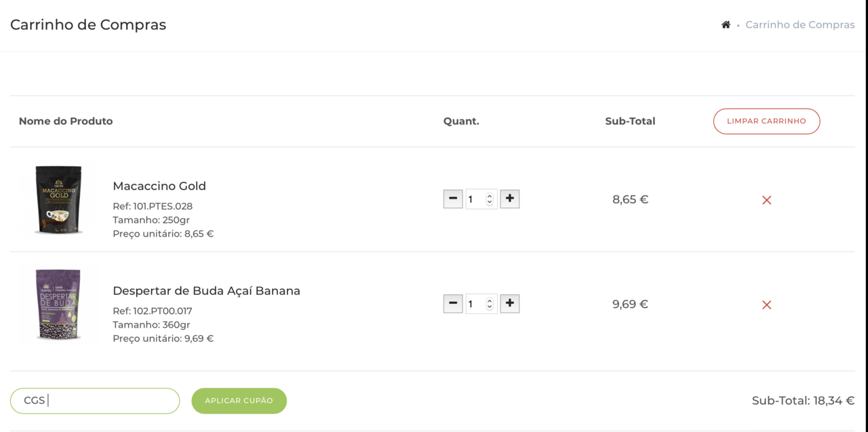Viewport: 868px width, 432px height.
Task: Increase Macaccino Gold quantity with plus button
Action: tap(510, 199)
